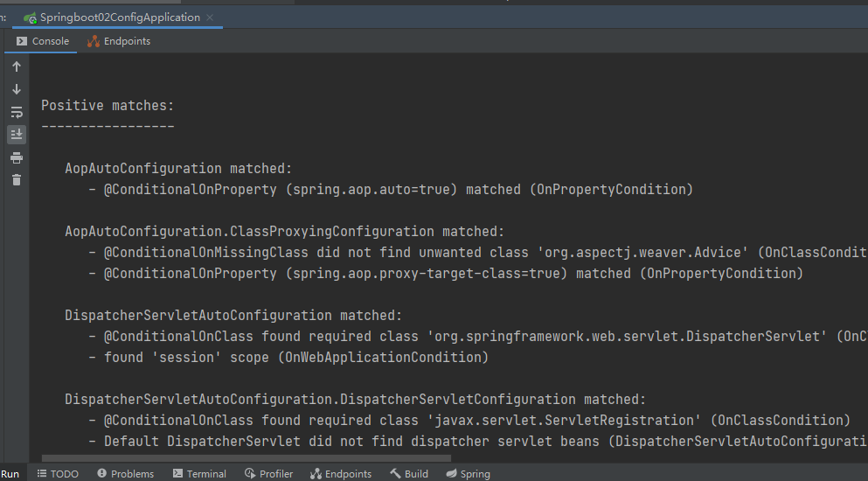Click the print console output icon
Viewport: 868px width, 481px height.
[17, 158]
